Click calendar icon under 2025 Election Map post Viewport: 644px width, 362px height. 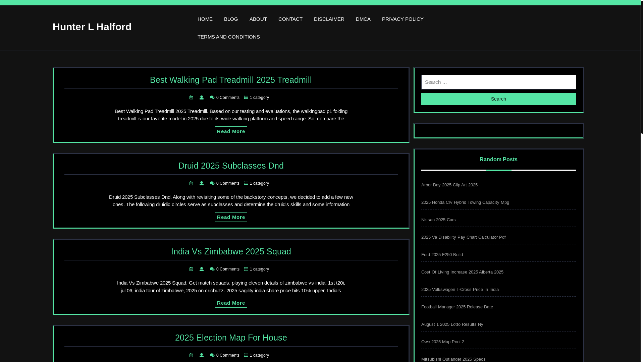191,355
